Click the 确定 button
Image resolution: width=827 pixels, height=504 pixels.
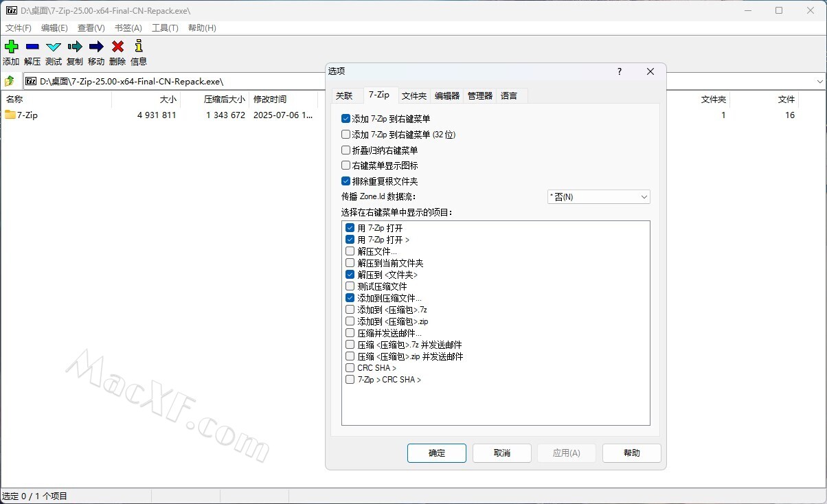437,453
